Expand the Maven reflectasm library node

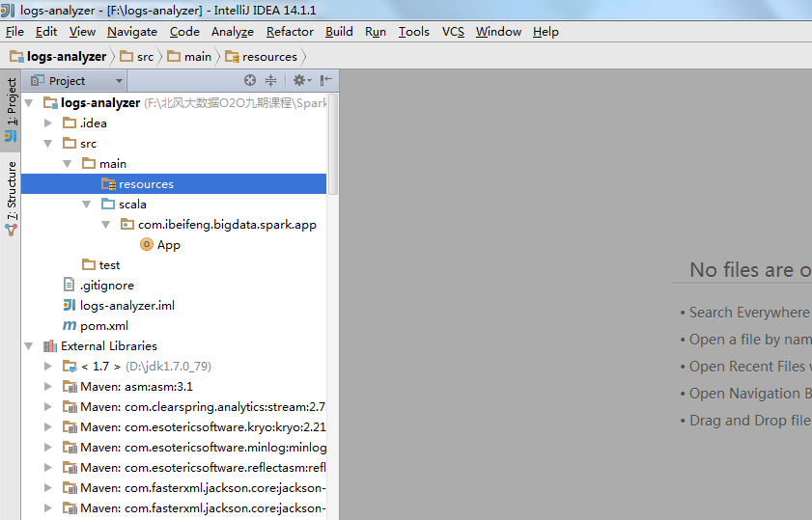click(48, 468)
